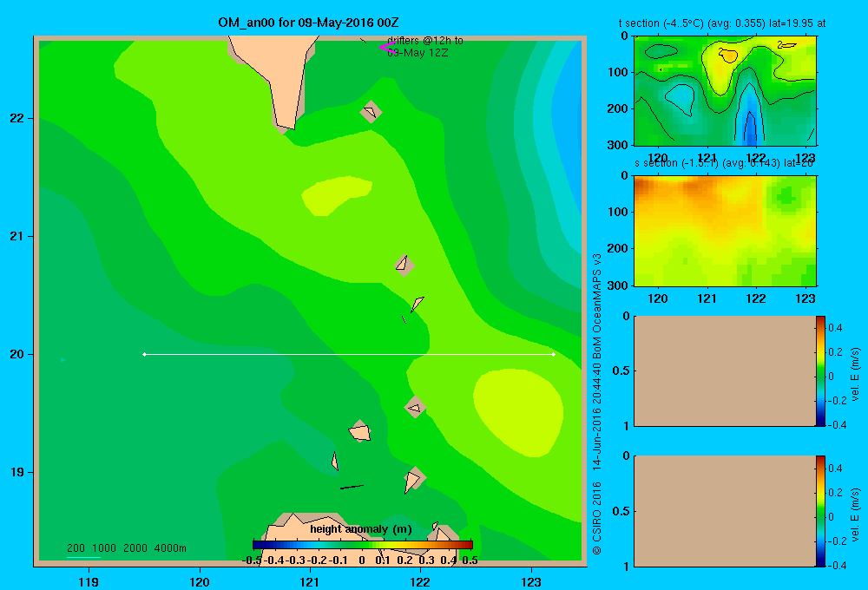Click the left endpoint of the white section line
This screenshot has width=868, height=590.
click(144, 354)
